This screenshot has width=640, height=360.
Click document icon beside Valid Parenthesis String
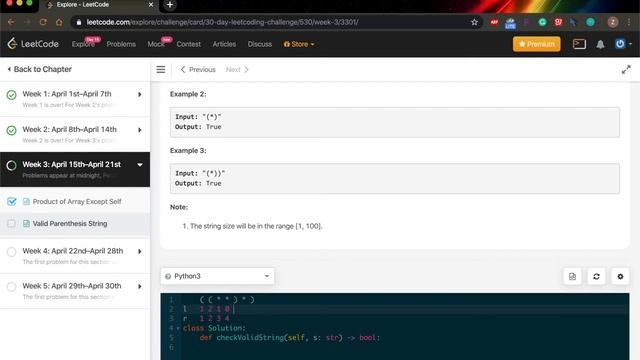[26, 224]
